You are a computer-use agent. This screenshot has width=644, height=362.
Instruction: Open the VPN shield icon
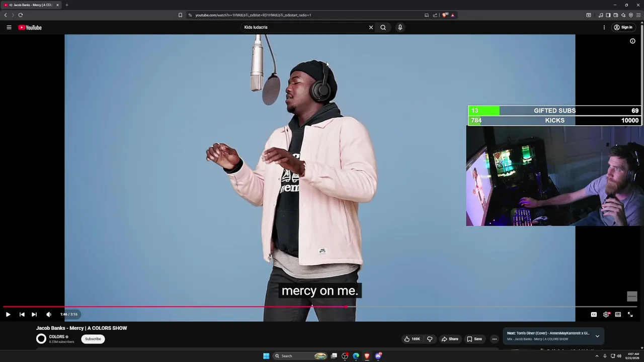pyautogui.click(x=630, y=15)
